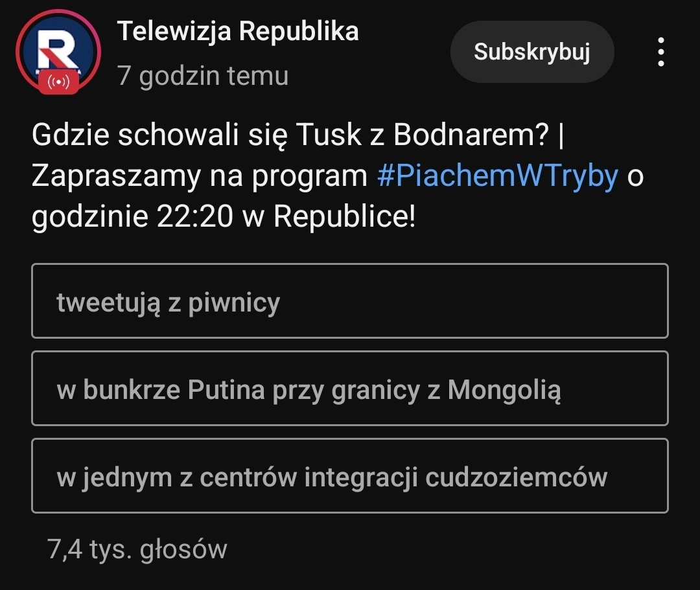Click the question "Gdzie schowali się Tusk z Bodnarem?"
Viewport: 700px width, 590px height.
click(290, 135)
